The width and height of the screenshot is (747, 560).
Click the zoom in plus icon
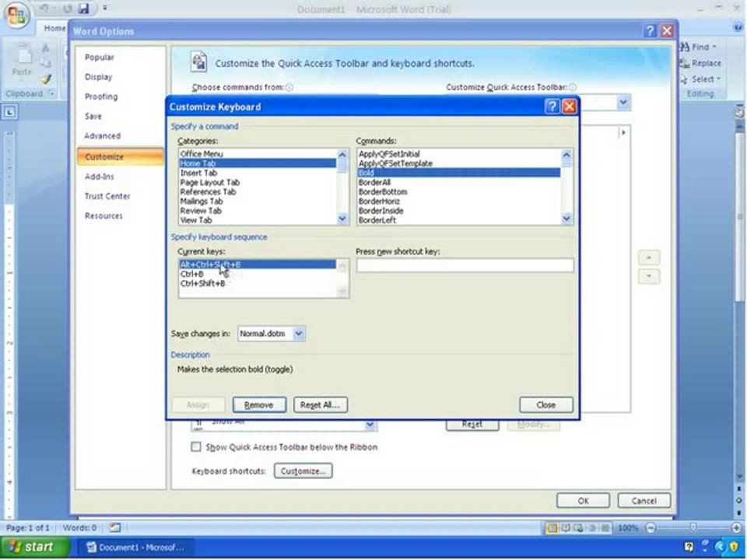tap(737, 527)
